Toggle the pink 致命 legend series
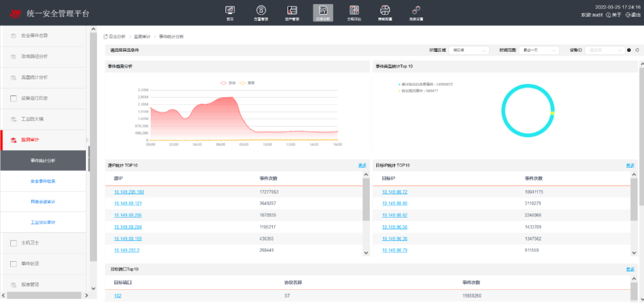This screenshot has height=303, width=644. 228,83
